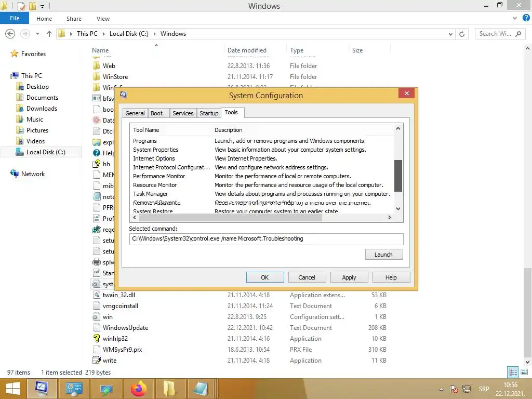Refresh the Windows folder view
Viewport: 532px width, 399px height.
point(462,34)
